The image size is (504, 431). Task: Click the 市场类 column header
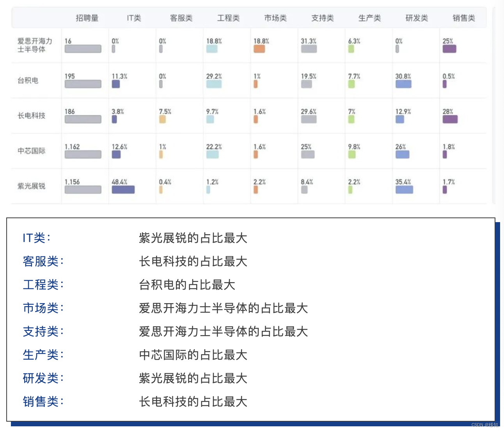point(275,18)
